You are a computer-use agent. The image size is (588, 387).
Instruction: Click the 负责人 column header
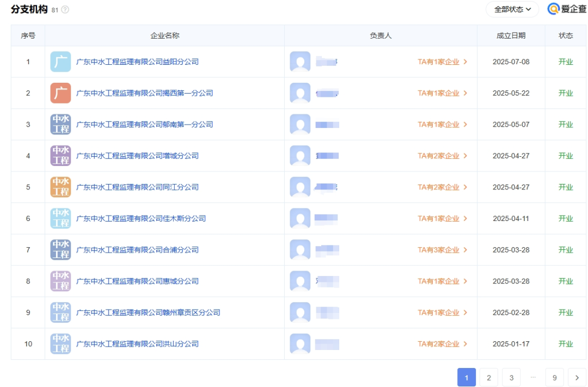[381, 35]
